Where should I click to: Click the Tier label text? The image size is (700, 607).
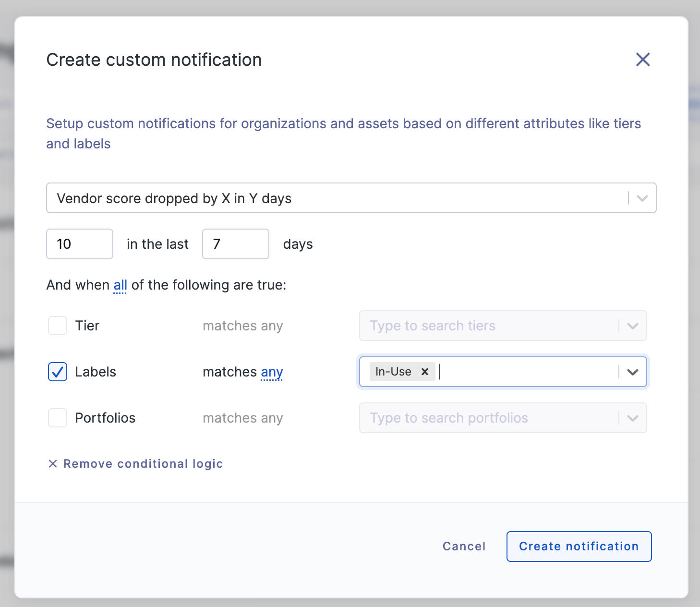point(87,326)
